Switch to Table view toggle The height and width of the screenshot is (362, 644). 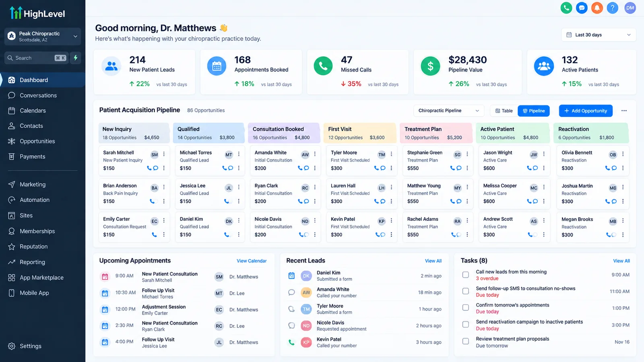click(504, 111)
